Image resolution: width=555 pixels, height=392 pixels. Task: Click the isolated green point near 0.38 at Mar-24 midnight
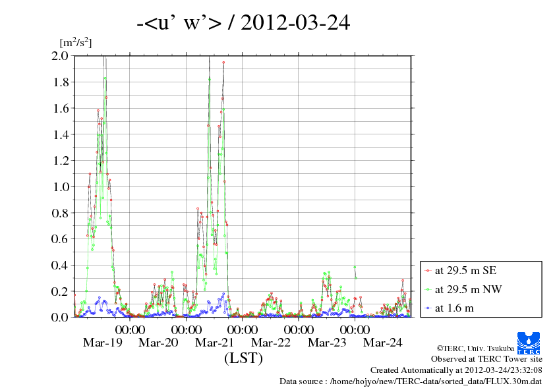355,267
